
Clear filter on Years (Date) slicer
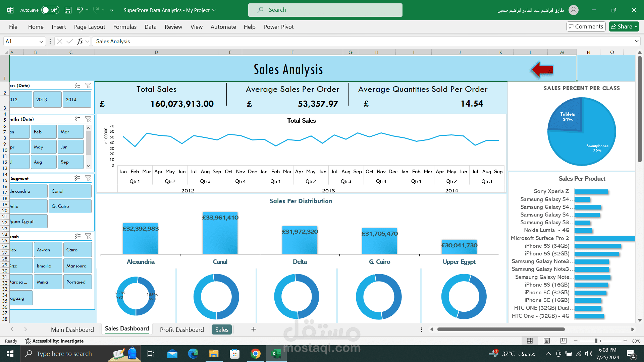click(88, 85)
